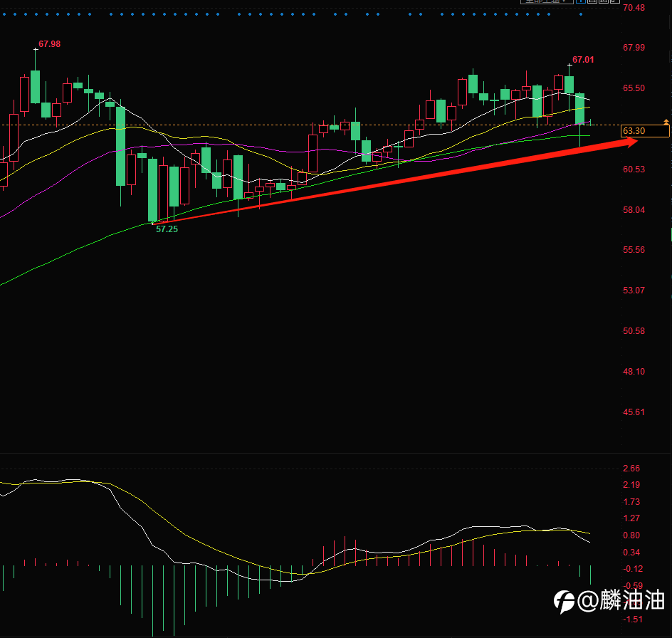Click the 67.99 price axis value
The image size is (672, 638).
coord(634,48)
